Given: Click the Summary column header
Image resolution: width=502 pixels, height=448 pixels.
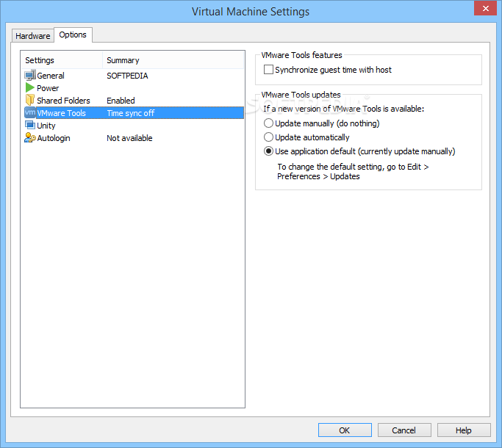Looking at the screenshot, I should pyautogui.click(x=173, y=60).
